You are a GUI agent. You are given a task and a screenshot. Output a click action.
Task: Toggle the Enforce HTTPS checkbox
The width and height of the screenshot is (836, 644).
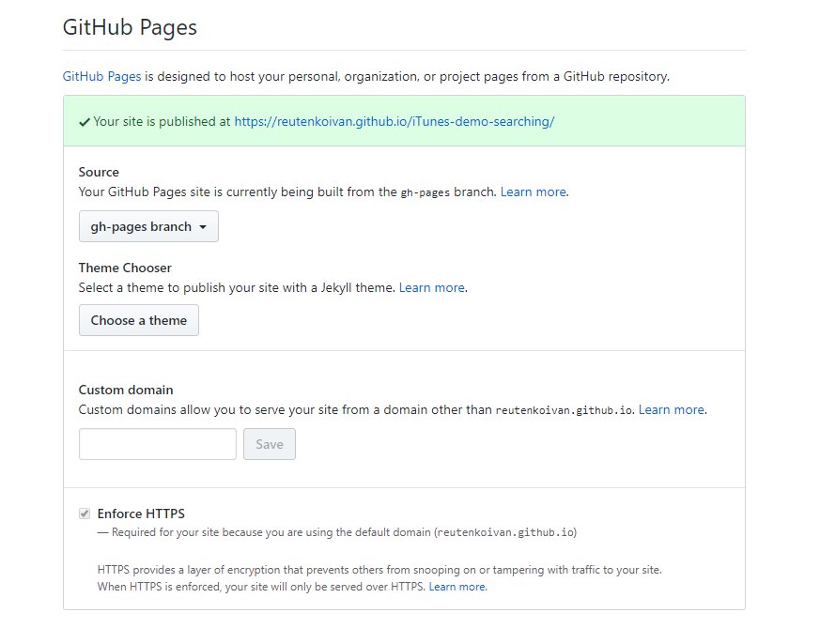(85, 514)
